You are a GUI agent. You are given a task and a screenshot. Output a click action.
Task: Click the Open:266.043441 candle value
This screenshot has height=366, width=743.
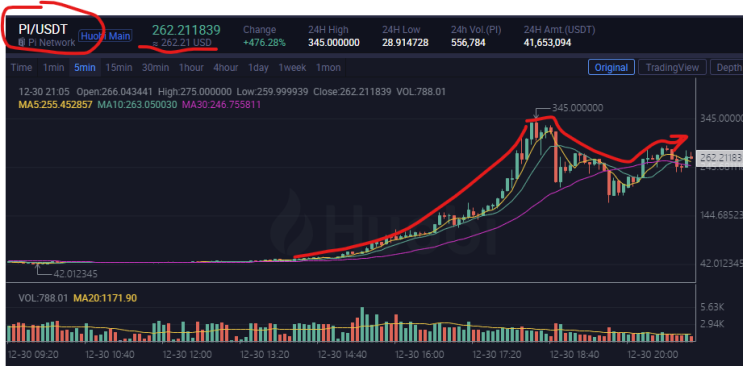tap(115, 92)
